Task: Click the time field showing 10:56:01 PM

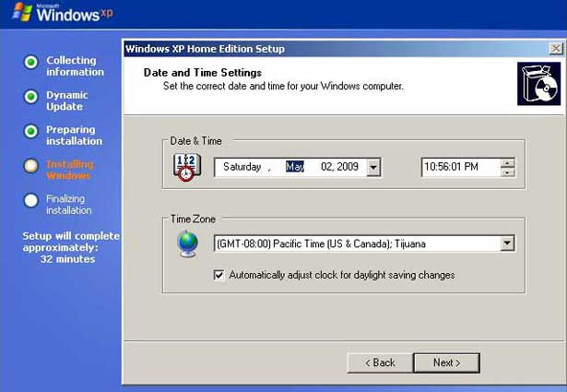Action: (461, 167)
